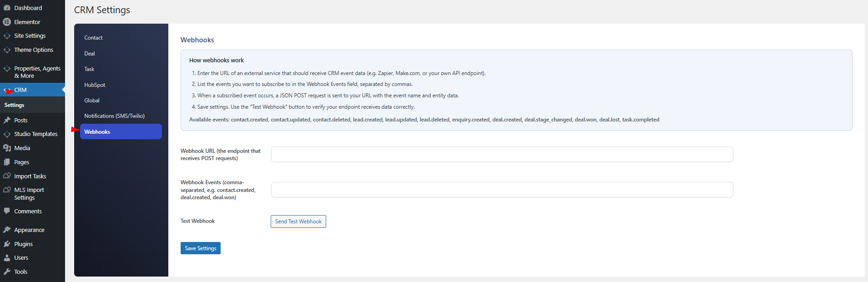Click the Elementor logo icon
Screen dimensions: 868x282
point(7,22)
